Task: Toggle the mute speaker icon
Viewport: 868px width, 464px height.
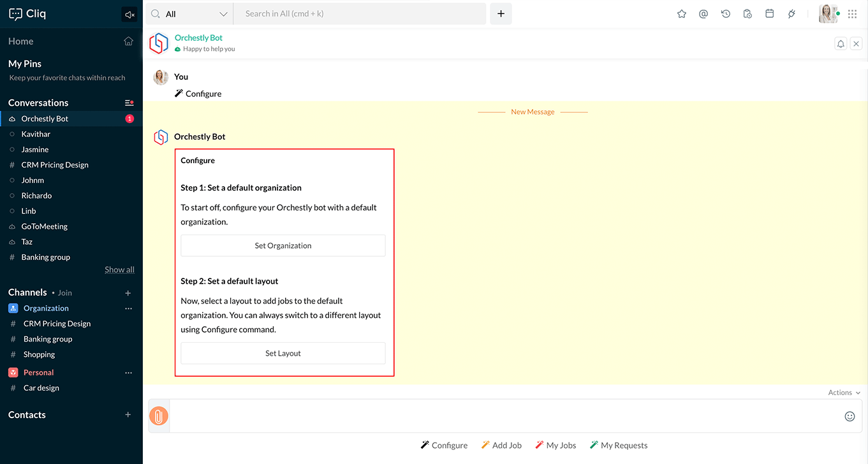Action: 129,15
